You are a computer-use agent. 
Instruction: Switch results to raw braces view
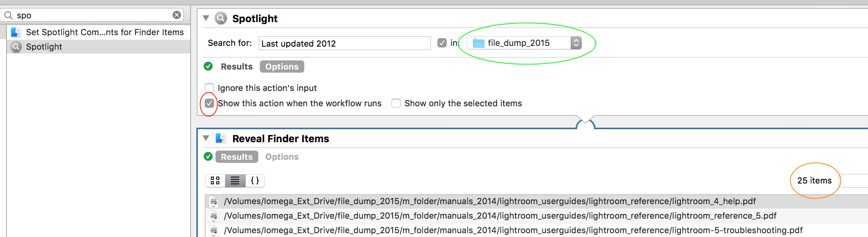click(255, 180)
